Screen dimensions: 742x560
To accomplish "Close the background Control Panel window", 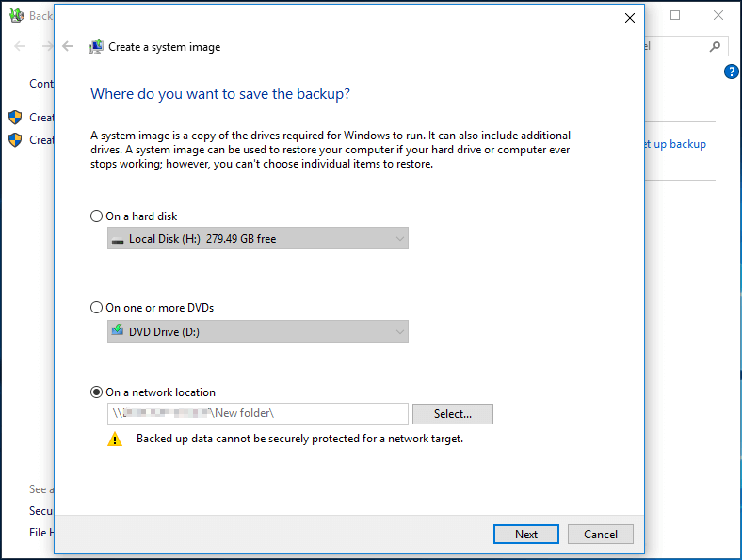I will (x=718, y=16).
